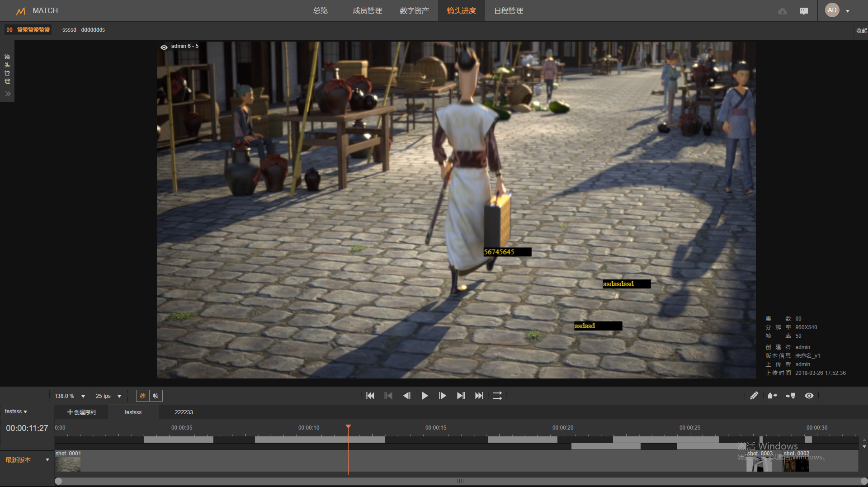The image size is (868, 487).
Task: Click the asdasd annotation label
Action: tap(598, 326)
